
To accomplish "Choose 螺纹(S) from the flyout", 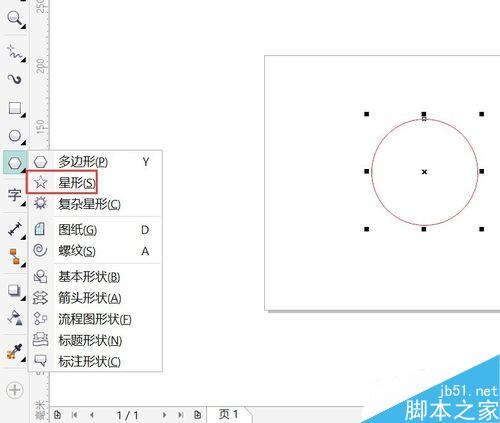I will tap(95, 251).
